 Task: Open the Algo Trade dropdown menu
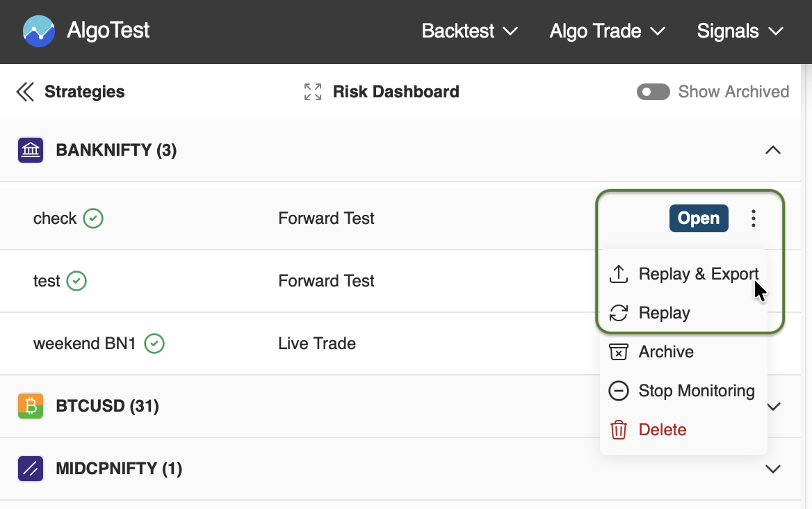pos(607,31)
